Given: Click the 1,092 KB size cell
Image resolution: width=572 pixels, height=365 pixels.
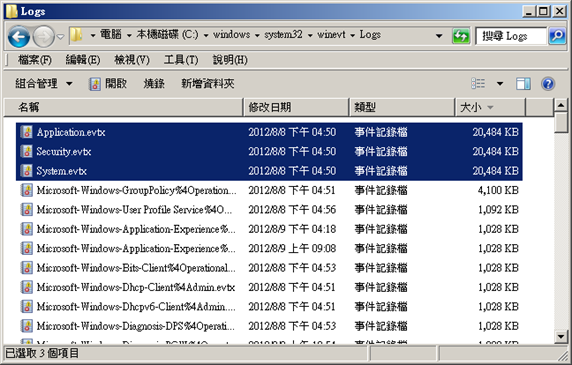Looking at the screenshot, I should coord(498,209).
